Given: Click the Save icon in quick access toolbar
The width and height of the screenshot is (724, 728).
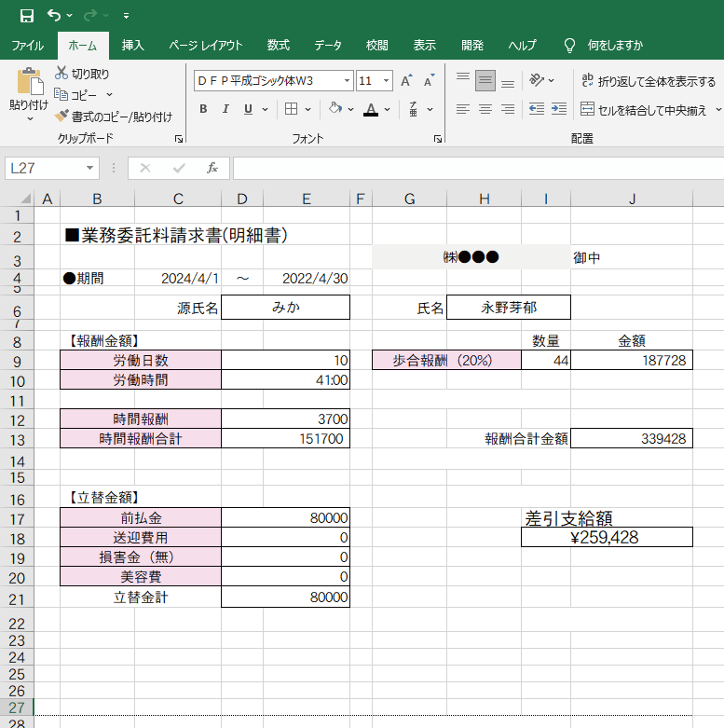Looking at the screenshot, I should 26,15.
